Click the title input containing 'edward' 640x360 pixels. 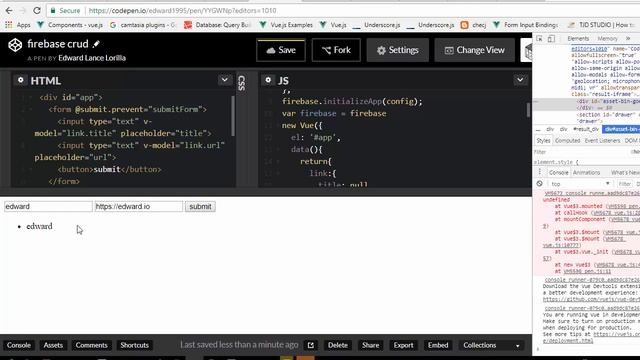(48, 207)
